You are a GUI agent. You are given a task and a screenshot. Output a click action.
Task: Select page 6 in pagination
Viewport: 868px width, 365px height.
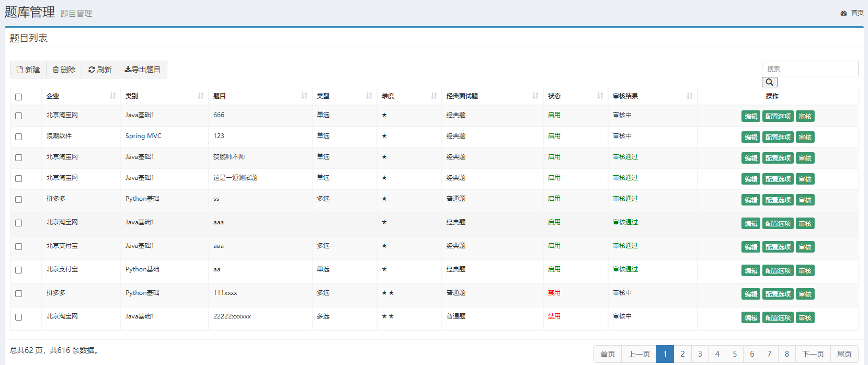tap(752, 354)
